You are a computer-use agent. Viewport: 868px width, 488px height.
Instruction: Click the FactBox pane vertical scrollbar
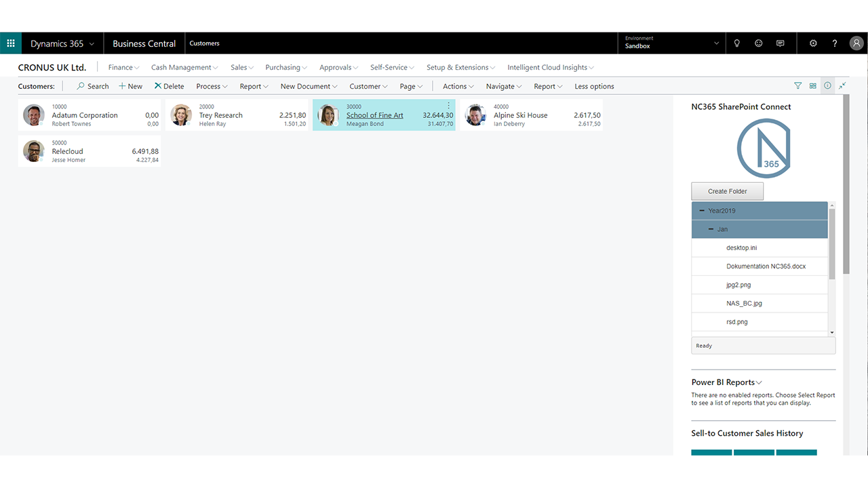(x=846, y=184)
